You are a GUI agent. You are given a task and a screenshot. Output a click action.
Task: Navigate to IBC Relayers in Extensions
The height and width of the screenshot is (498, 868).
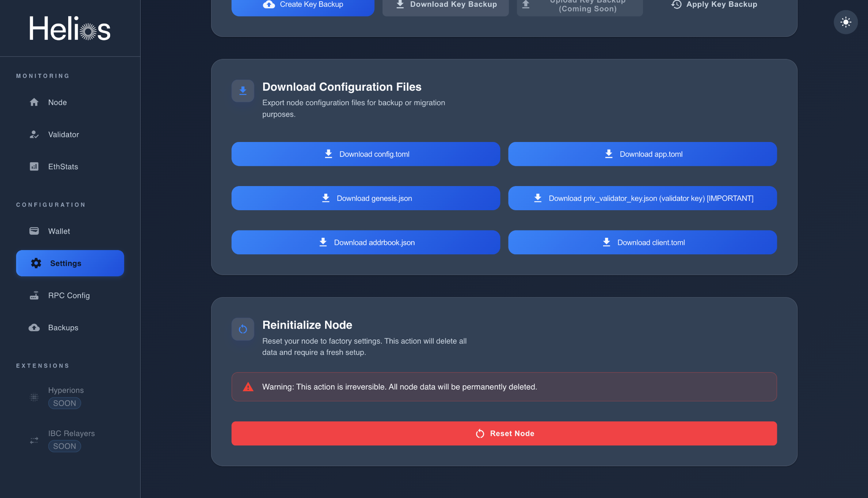click(x=71, y=433)
